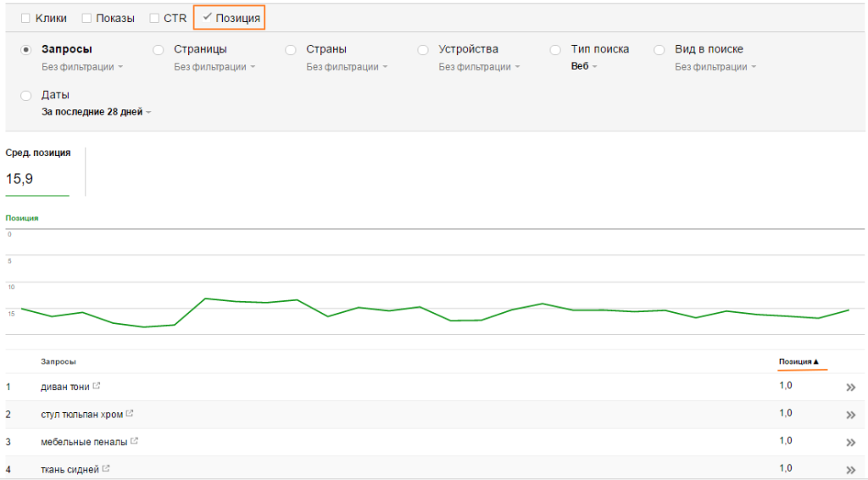Screen dimensions: 868x480
Task: Choose the Устройства radio button
Action: (x=423, y=50)
